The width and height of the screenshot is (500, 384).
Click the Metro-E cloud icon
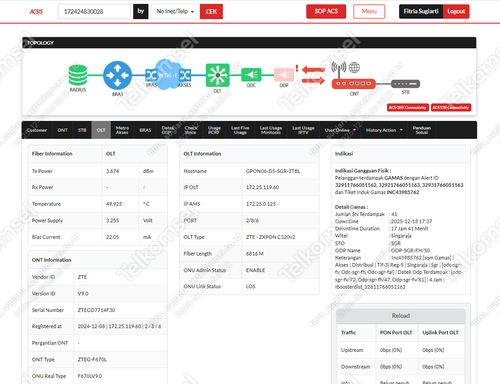click(x=168, y=75)
